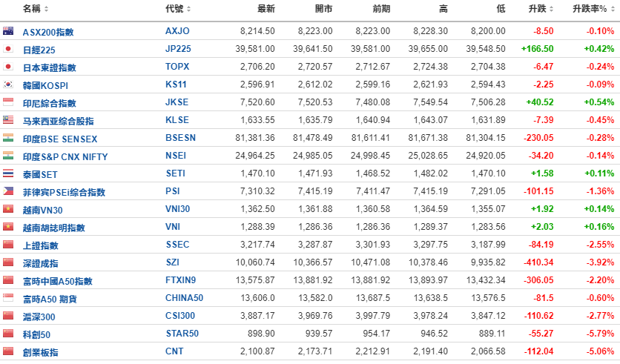
Task: Open the 深證成指 index page
Action: tap(40, 263)
